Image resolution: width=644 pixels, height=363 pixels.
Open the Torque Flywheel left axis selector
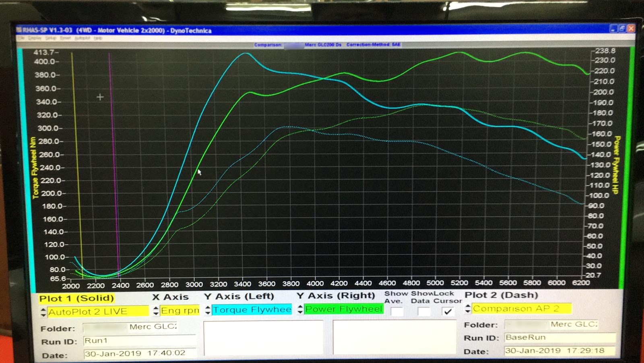[x=252, y=309]
